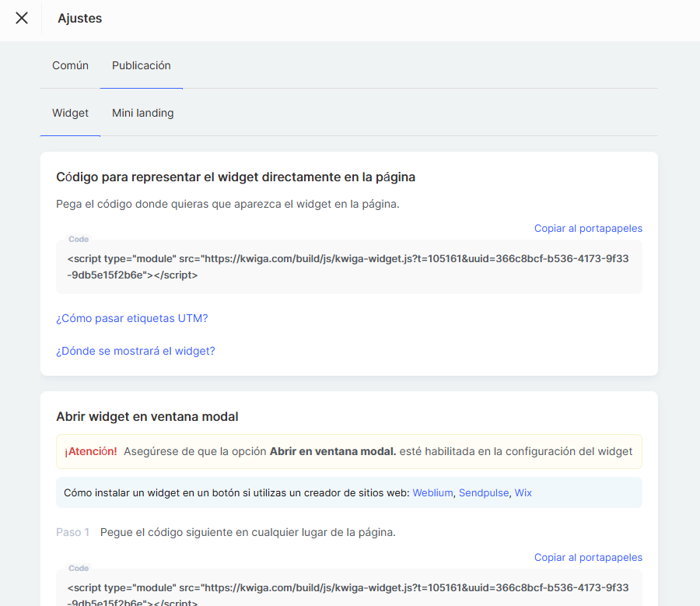700x606 pixels.
Task: Close the Ajustes settings panel
Action: (22, 18)
